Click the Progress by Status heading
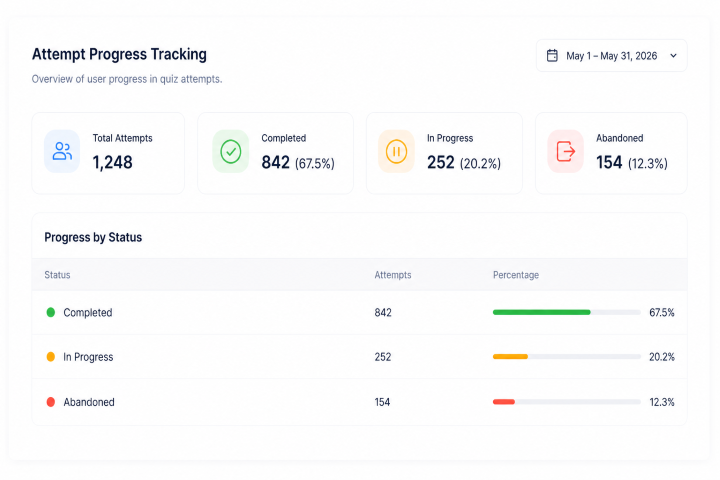 pyautogui.click(x=93, y=237)
